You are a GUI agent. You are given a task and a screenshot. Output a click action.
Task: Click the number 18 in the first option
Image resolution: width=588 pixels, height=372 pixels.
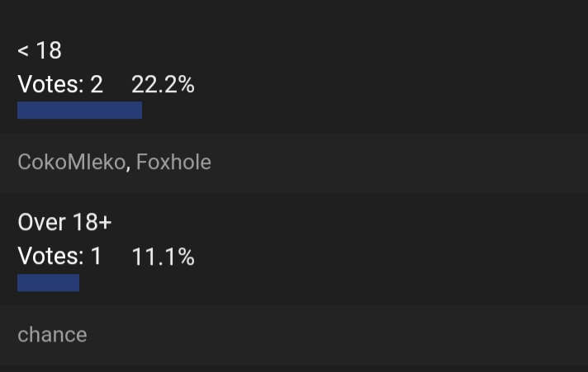coord(49,50)
